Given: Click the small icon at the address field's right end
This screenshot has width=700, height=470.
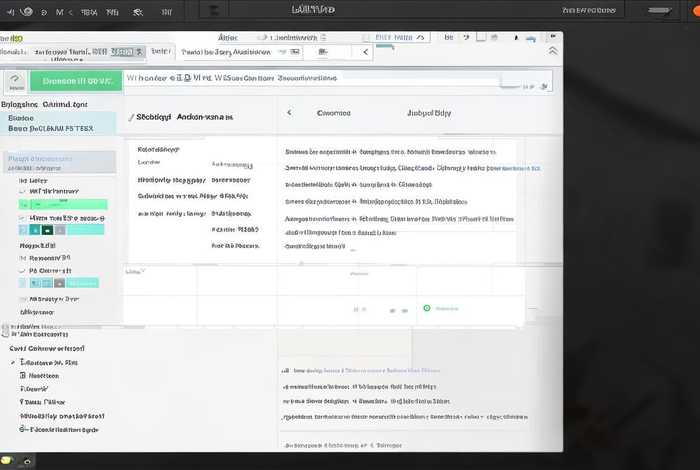Looking at the screenshot, I should tap(544, 86).
